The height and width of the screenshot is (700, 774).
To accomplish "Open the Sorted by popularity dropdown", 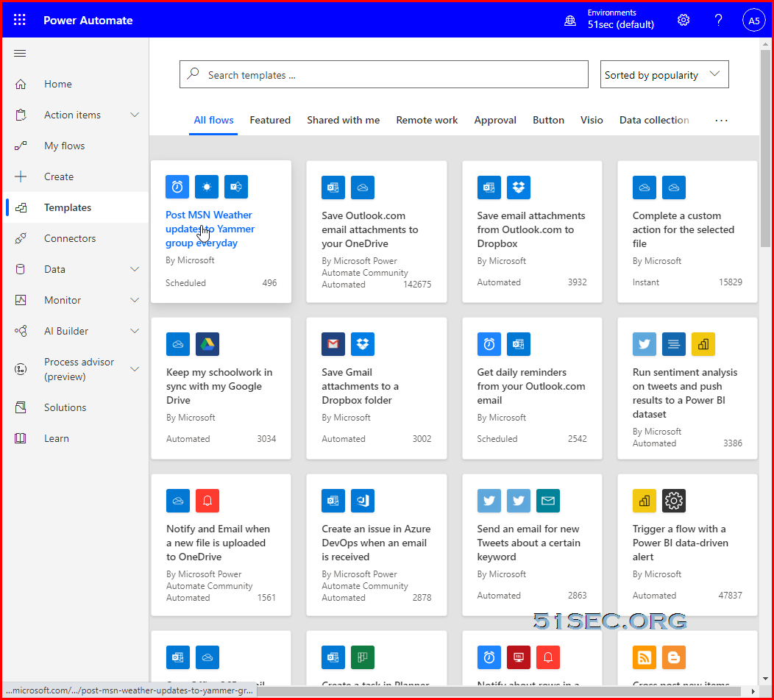I will (664, 74).
